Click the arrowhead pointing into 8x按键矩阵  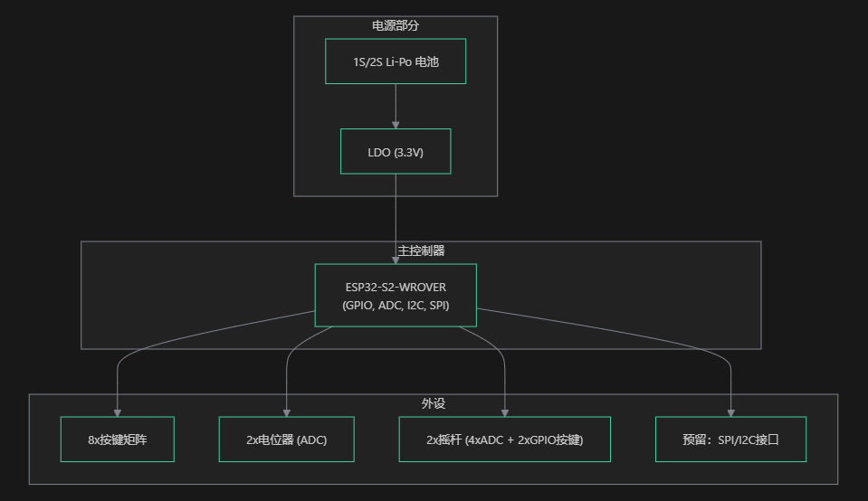118,412
